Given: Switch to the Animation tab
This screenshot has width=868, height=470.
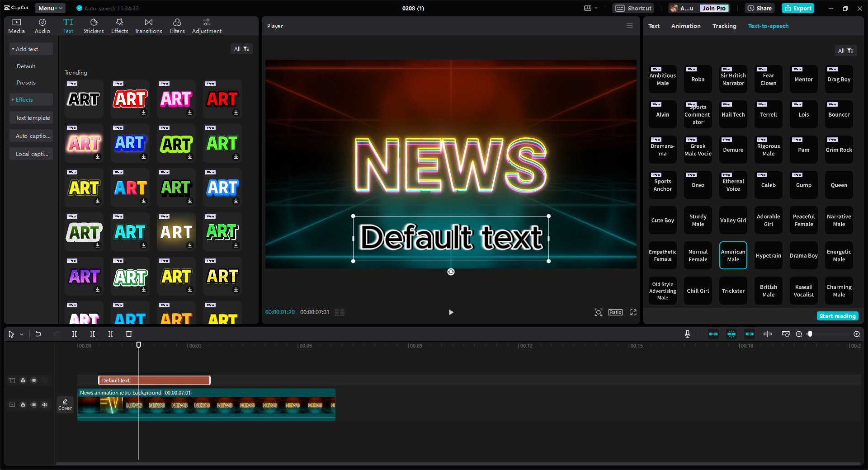Looking at the screenshot, I should click(x=685, y=26).
